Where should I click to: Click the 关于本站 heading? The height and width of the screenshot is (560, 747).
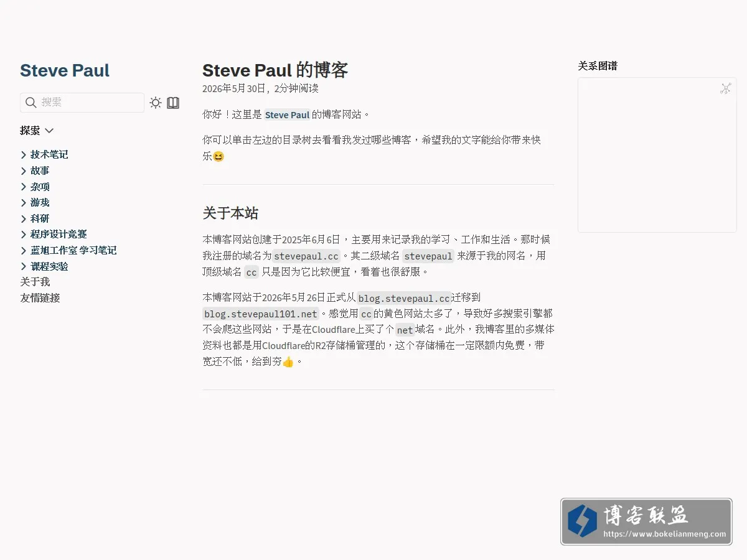coord(230,213)
